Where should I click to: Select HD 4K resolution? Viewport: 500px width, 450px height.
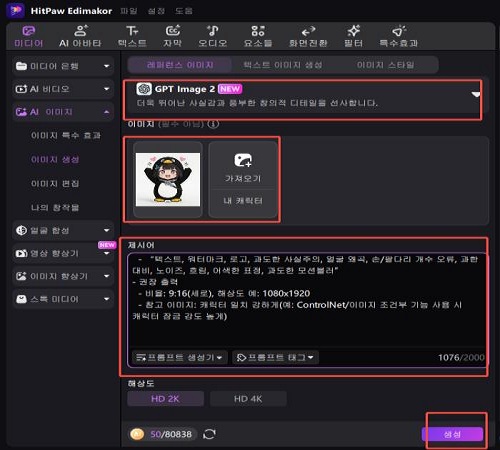(248, 399)
